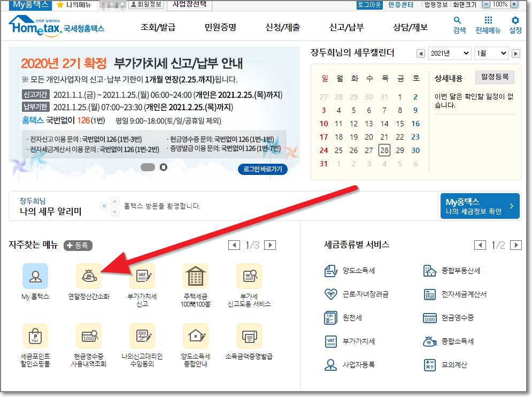532x397 pixels.
Task: Select 종합부동산세 tax service
Action: [452, 271]
